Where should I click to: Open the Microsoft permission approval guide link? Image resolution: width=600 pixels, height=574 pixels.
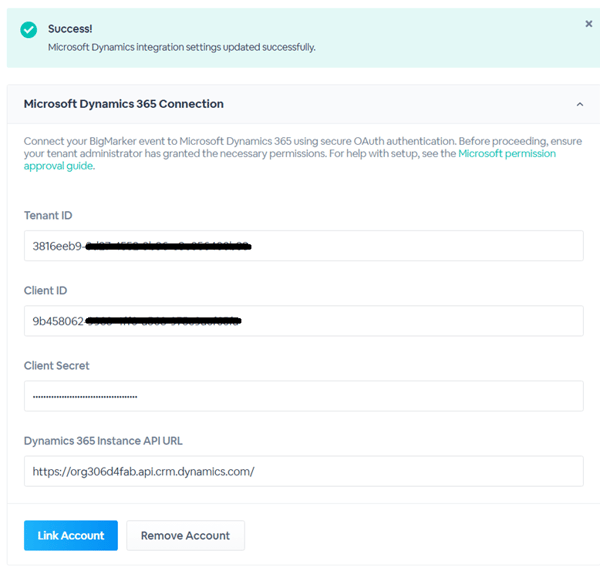pos(506,154)
